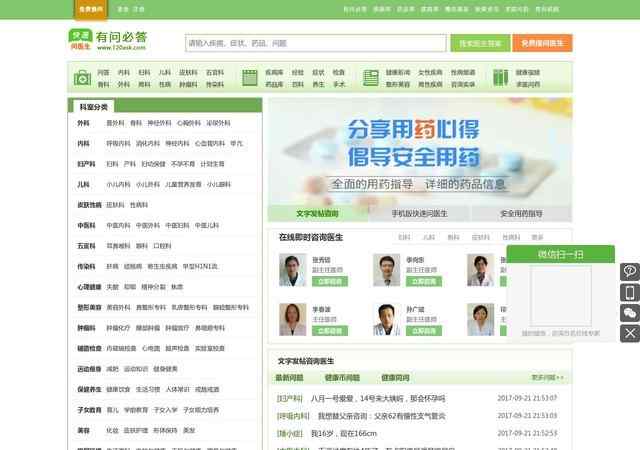This screenshot has width=640, height=450.
Task: Expand 更多问题 link in question list
Action: point(547,378)
